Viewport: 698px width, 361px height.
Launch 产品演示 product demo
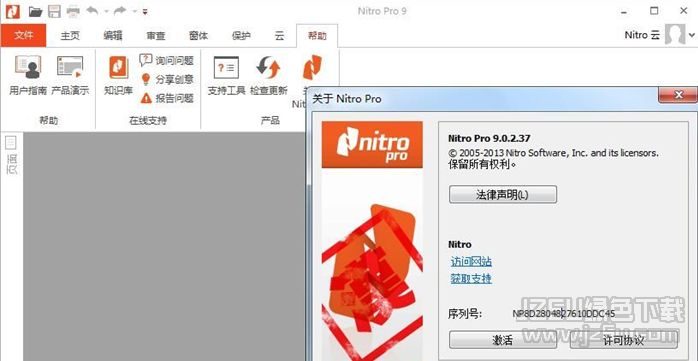(x=70, y=75)
